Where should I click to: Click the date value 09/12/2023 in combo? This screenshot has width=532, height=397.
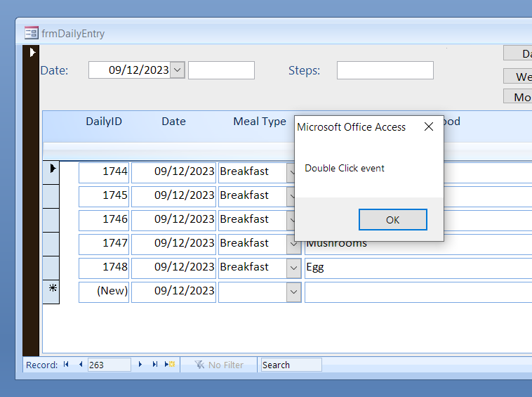pos(138,70)
